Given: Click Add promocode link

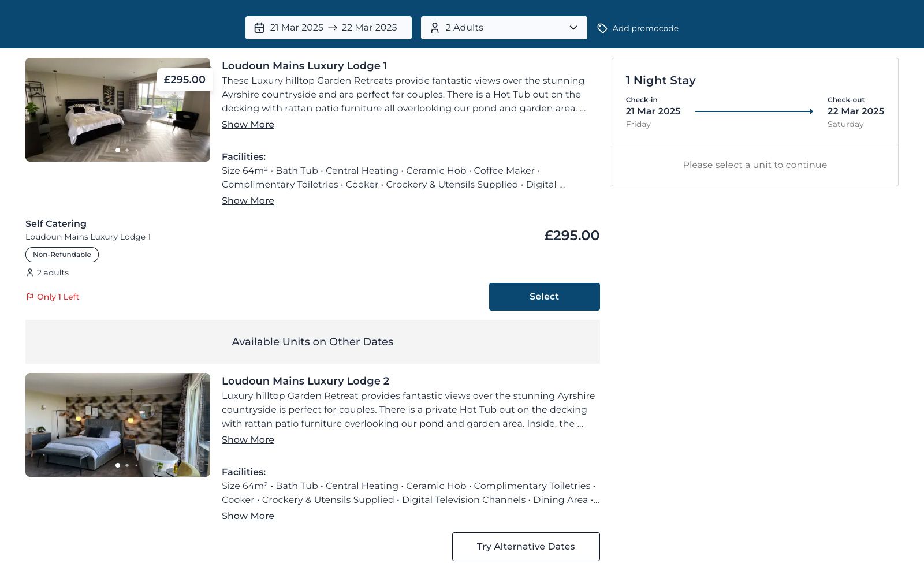Looking at the screenshot, I should point(645,28).
